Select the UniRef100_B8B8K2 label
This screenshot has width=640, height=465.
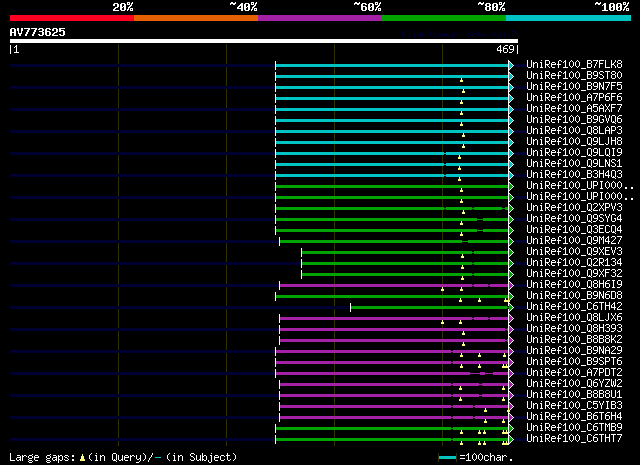pos(574,340)
